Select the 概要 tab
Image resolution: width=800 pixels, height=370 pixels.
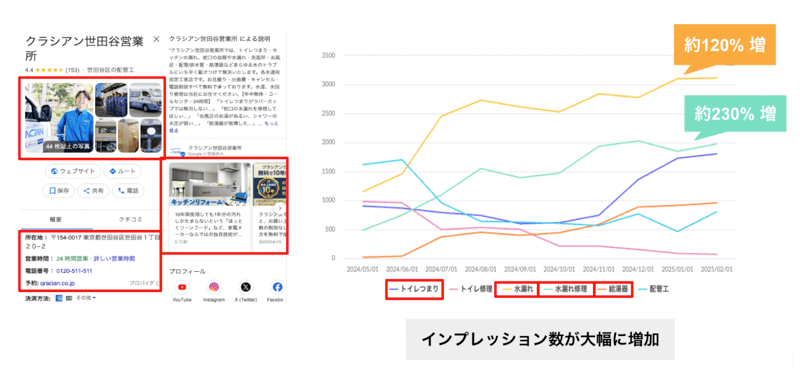(56, 219)
